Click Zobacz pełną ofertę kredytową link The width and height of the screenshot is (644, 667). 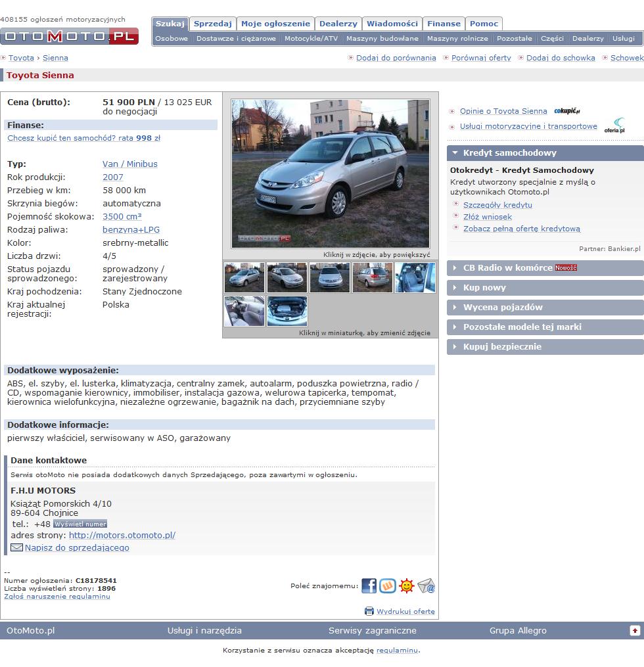tap(522, 229)
